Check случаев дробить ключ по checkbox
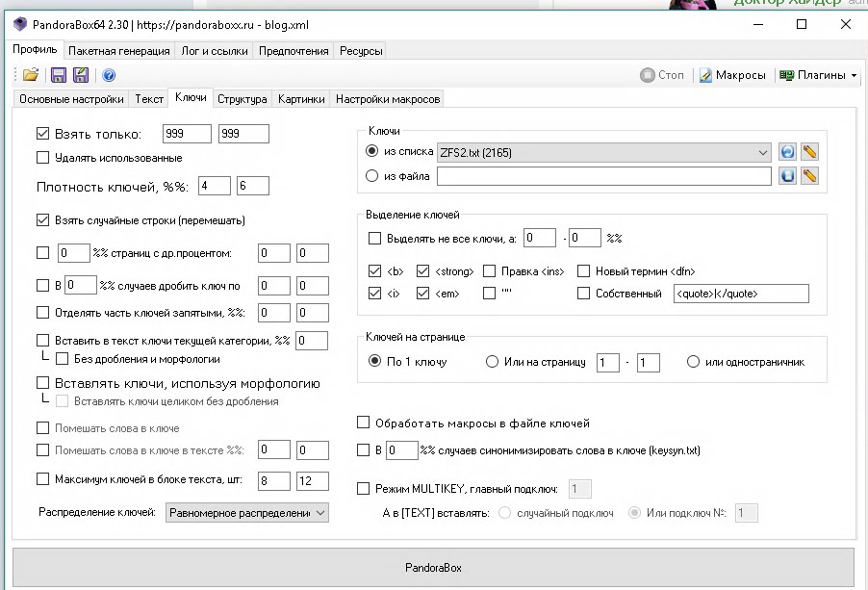Viewport: 868px width, 590px height. [x=42, y=285]
